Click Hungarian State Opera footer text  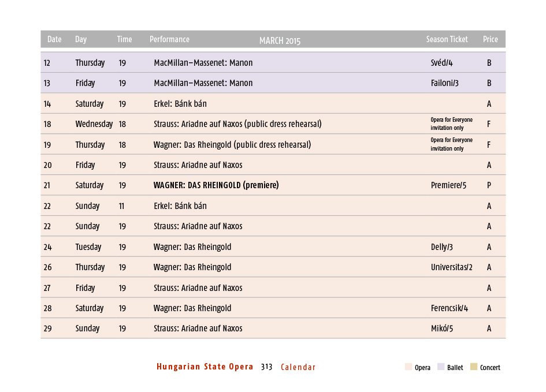[x=205, y=367]
